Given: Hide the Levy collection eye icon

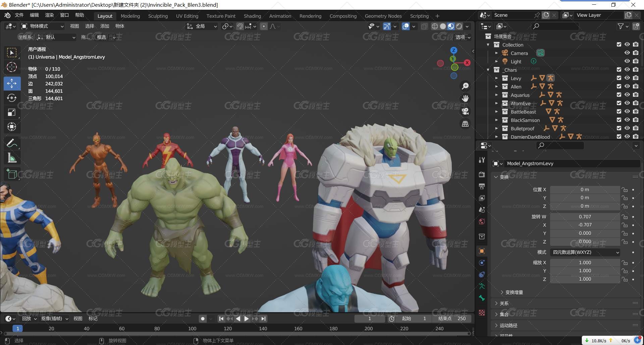Looking at the screenshot, I should click(627, 78).
